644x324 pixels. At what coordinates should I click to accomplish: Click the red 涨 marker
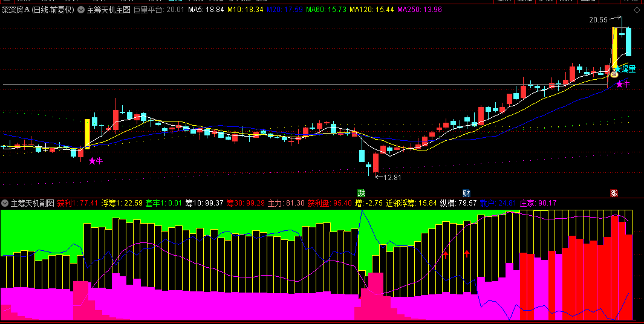[x=614, y=193]
